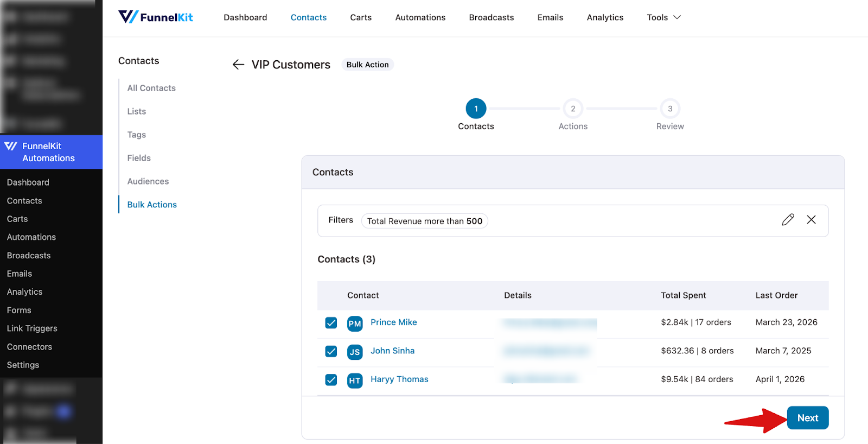Click the "March 7, 2025" date
This screenshot has width=868, height=444.
coord(783,351)
